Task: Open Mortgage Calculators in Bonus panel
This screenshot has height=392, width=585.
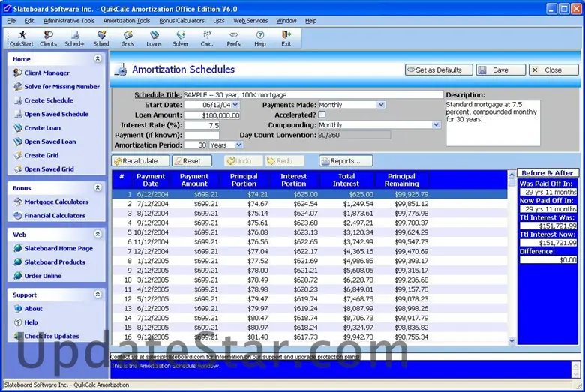Action: 52,202
